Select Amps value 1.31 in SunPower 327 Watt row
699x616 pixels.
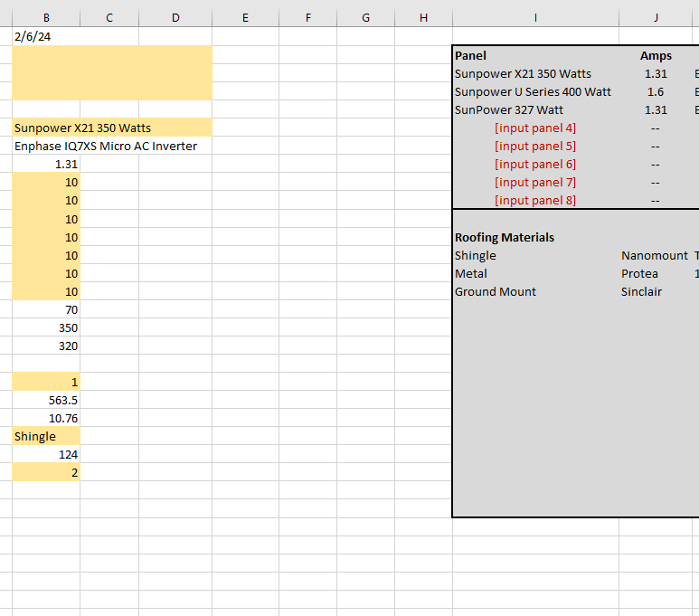656,109
